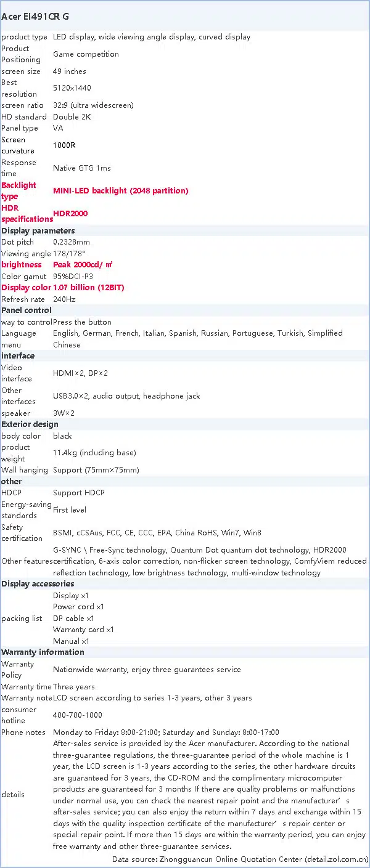The width and height of the screenshot is (370, 868).
Task: Click 'LCD screen according to series 1-3 years' note
Action: [x=152, y=698]
